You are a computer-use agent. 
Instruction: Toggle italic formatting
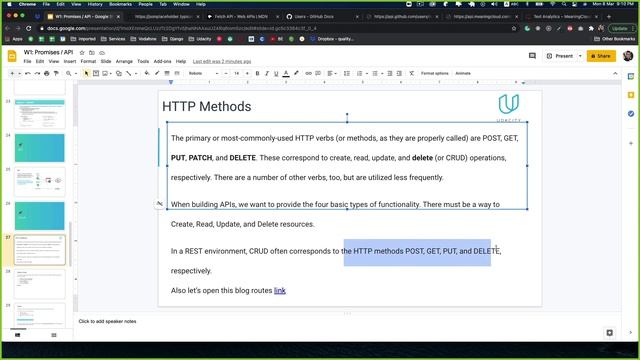(x=267, y=73)
